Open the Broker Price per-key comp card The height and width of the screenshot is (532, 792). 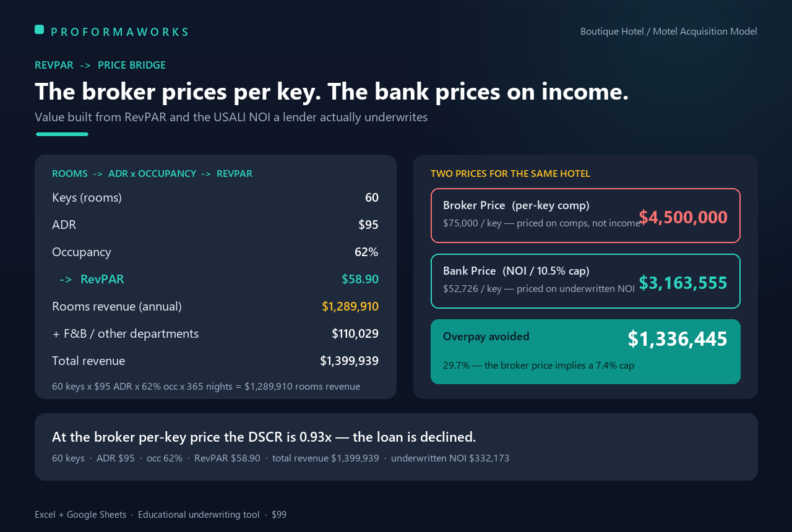[585, 215]
